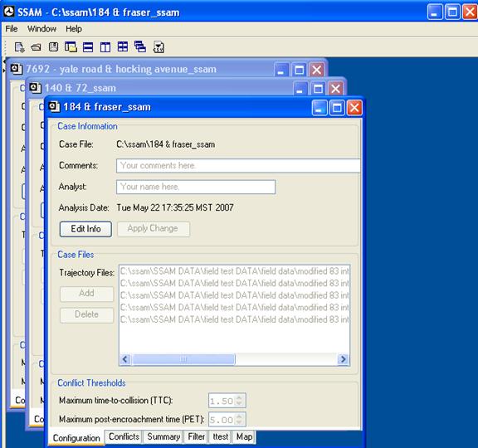The height and width of the screenshot is (448, 478).
Task: Click the Add trajectory file button
Action: (86, 294)
